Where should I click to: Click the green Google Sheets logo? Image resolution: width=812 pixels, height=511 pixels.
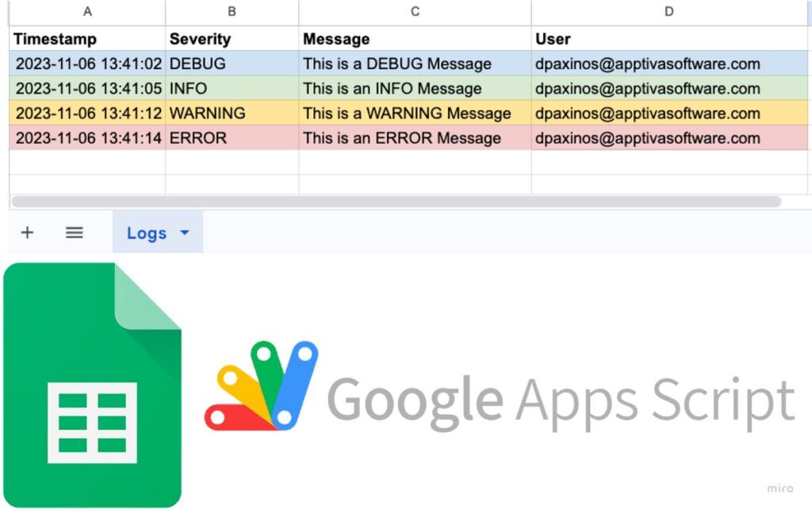92,385
